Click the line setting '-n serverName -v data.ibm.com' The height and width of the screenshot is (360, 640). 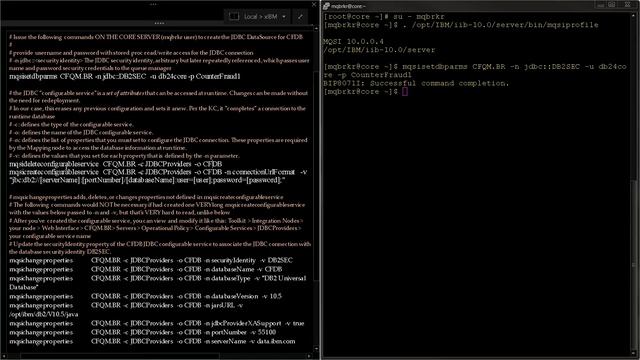click(152, 341)
